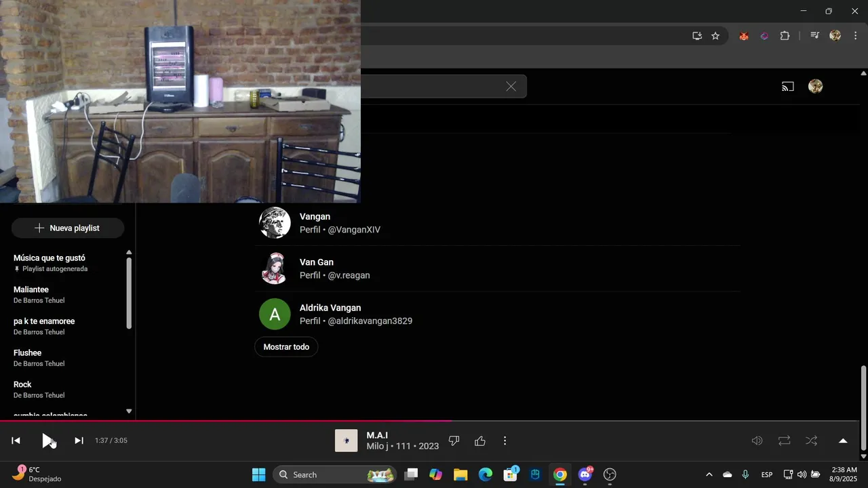Skip to the next track
The image size is (868, 488).
tap(79, 441)
